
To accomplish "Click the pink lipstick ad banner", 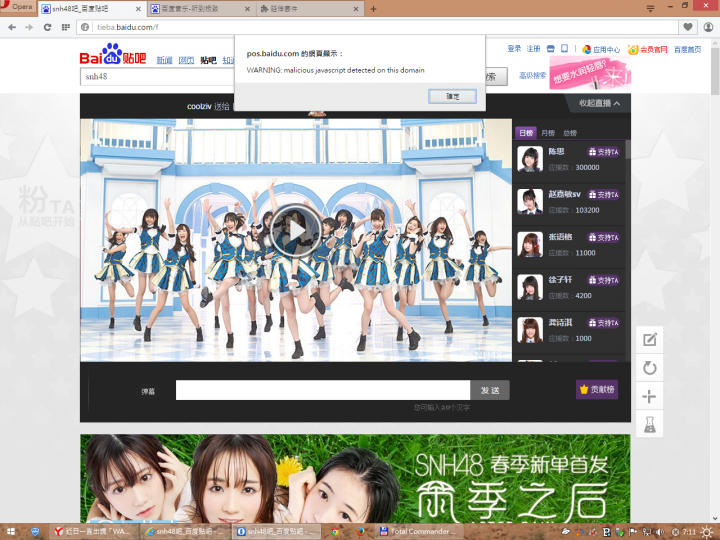I will tap(590, 73).
